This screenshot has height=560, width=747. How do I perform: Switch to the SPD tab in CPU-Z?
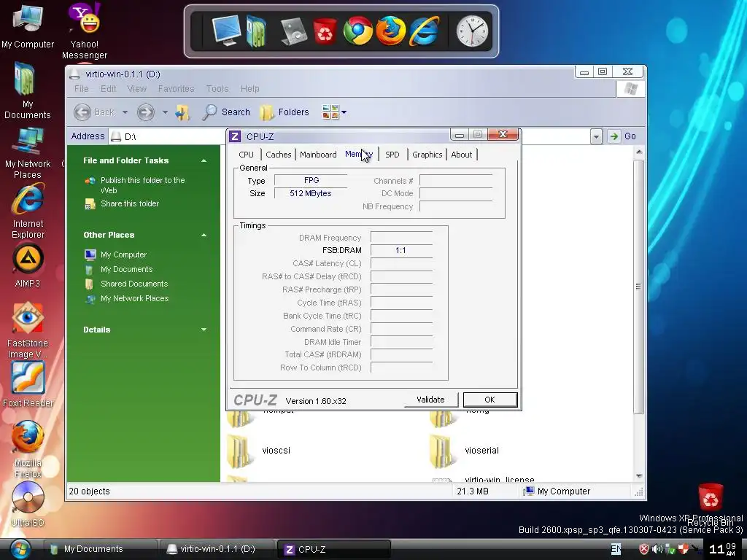pos(392,155)
